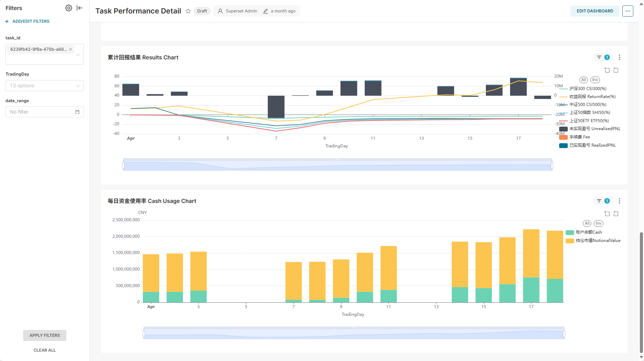Viewport: 644px width, 361px height.
Task: Open Cash Usage Chart three-dot menu
Action: (619, 201)
